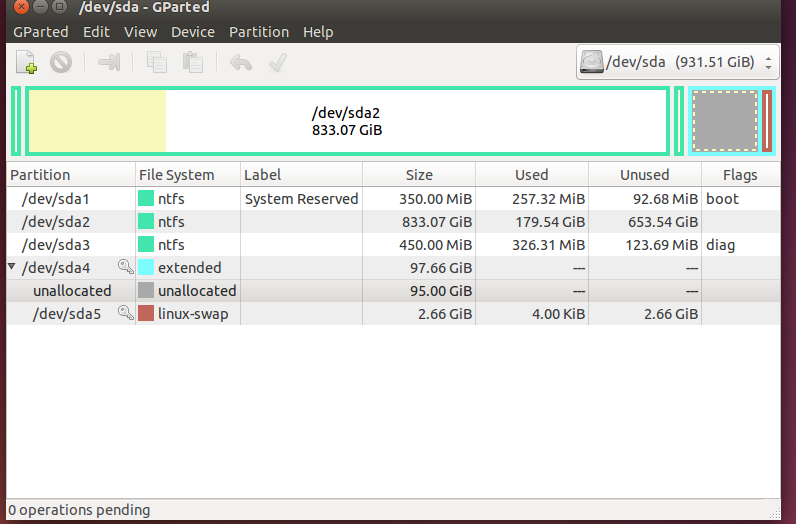Screen dimensions: 796x524
Task: Click the Apply all operations checkmark
Action: [x=277, y=63]
